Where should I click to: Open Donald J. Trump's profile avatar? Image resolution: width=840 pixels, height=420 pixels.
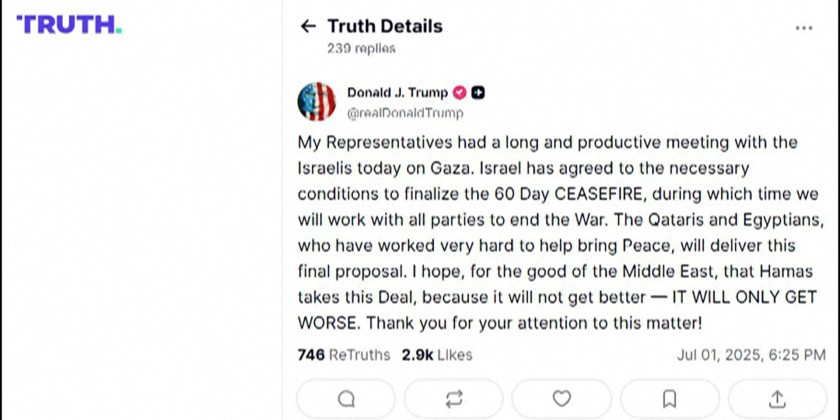coord(316,102)
